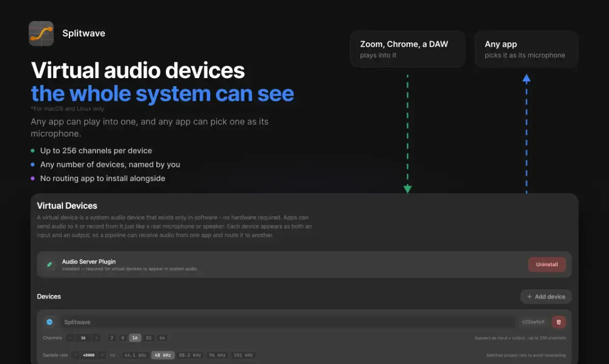Select the 16 channels preset

tap(135, 338)
